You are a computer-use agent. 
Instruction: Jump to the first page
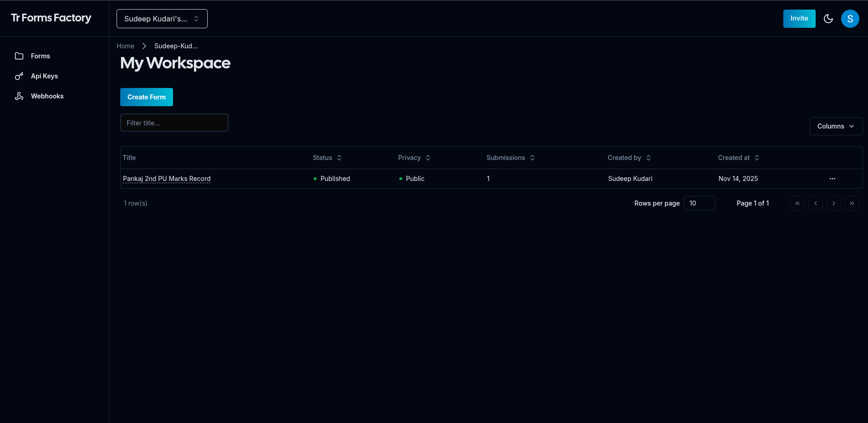797,203
